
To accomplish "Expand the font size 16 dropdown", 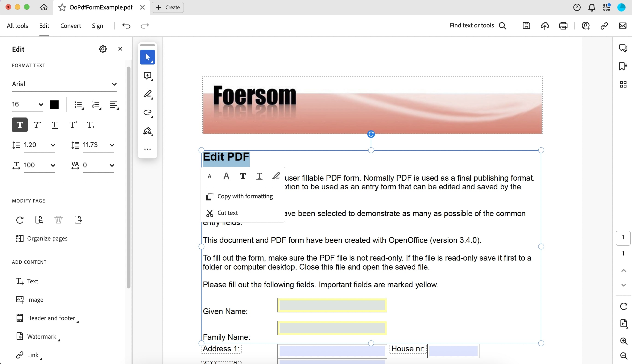I will pyautogui.click(x=41, y=104).
